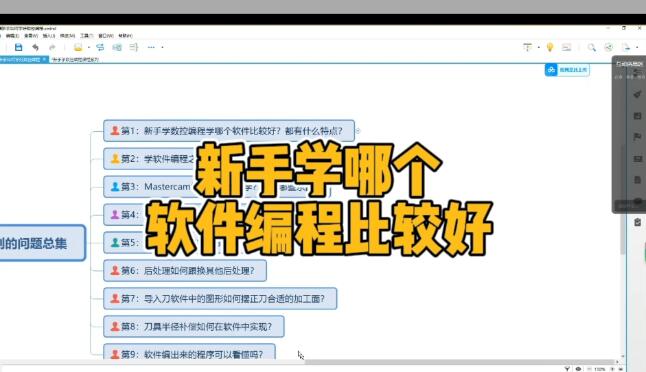The image size is (646, 372).
Task: Click the magnifier search icon in toolbar
Action: coord(592,47)
